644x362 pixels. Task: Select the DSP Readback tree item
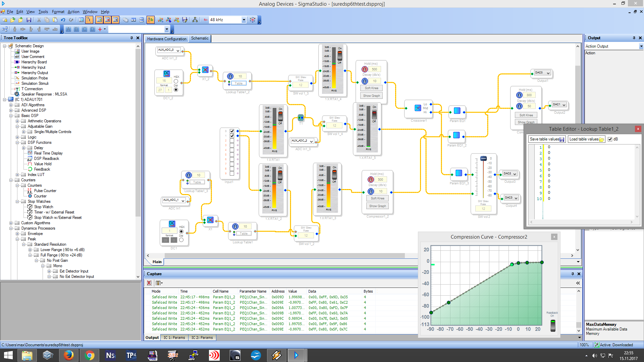click(46, 159)
